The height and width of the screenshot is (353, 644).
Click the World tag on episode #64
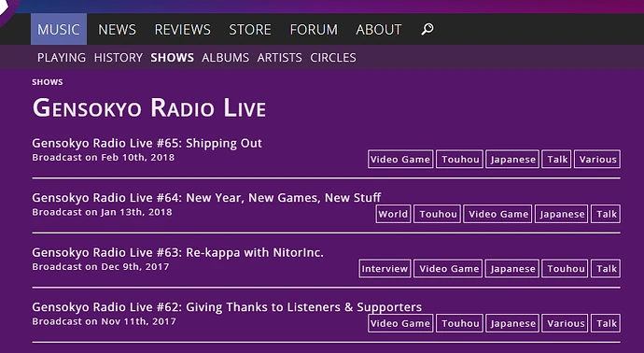click(x=393, y=214)
